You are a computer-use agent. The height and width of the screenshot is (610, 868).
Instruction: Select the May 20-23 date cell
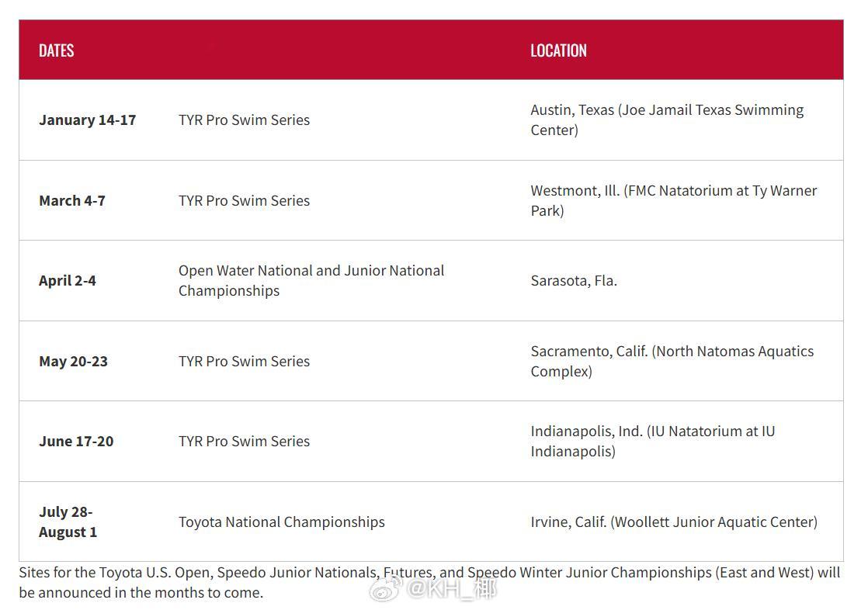pyautogui.click(x=73, y=362)
